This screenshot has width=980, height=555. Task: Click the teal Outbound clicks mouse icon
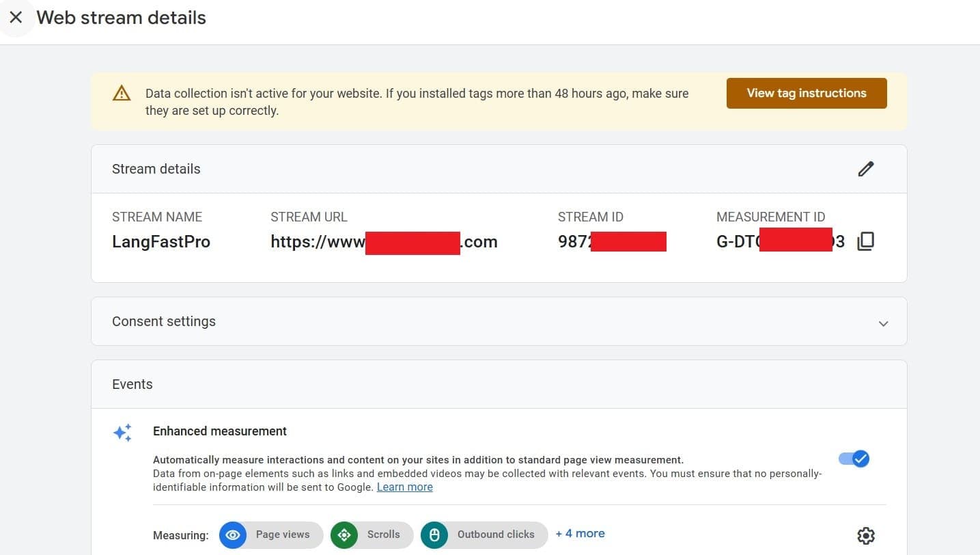tap(434, 535)
